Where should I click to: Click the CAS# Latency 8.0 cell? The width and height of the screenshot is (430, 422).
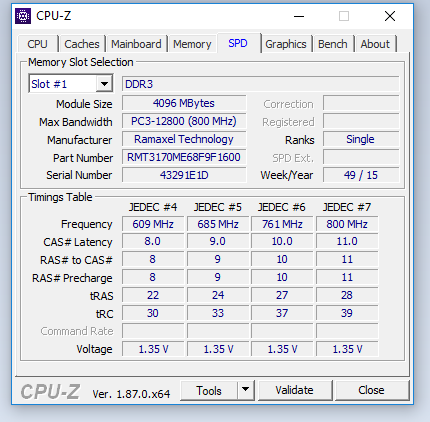tap(153, 241)
